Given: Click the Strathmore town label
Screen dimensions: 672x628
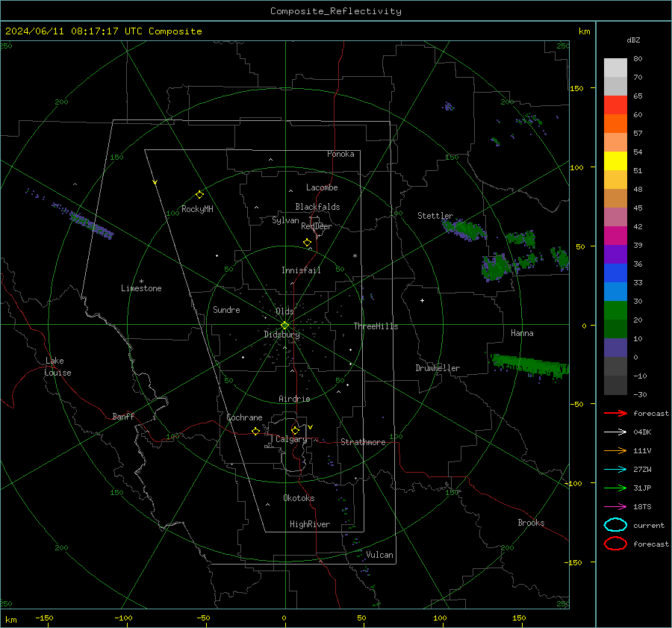Looking at the screenshot, I should click(x=363, y=442).
